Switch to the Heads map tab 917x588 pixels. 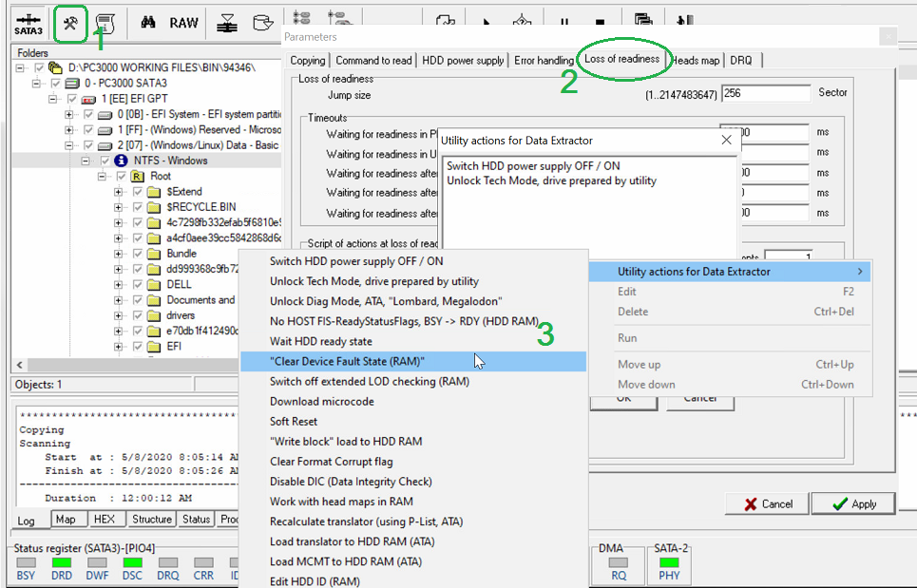[x=696, y=61]
